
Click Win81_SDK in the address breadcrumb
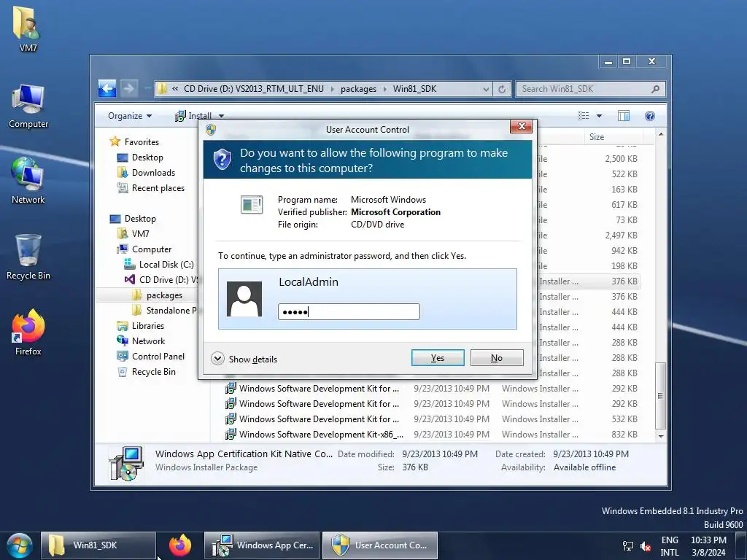414,89
